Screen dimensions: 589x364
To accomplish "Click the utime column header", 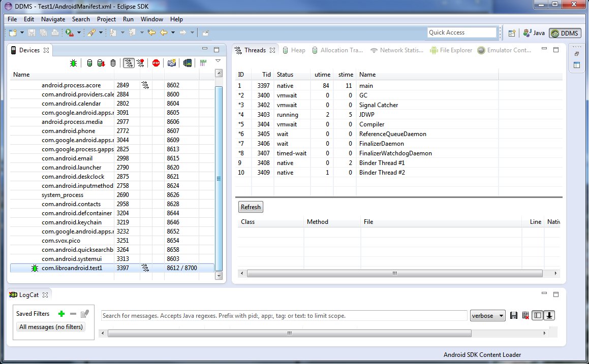I will point(322,75).
